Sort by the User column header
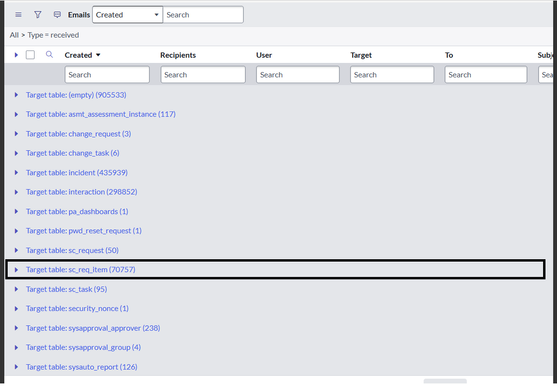Image resolution: width=557 pixels, height=386 pixels. click(x=264, y=55)
